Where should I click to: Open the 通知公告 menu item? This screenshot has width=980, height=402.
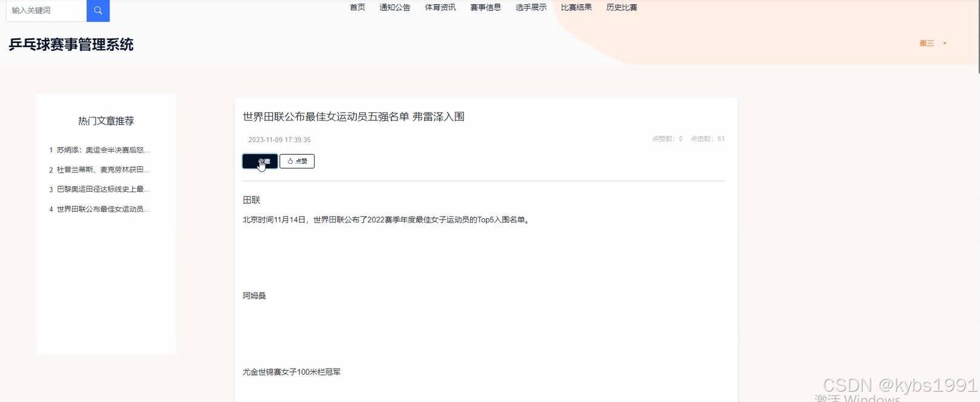[395, 7]
